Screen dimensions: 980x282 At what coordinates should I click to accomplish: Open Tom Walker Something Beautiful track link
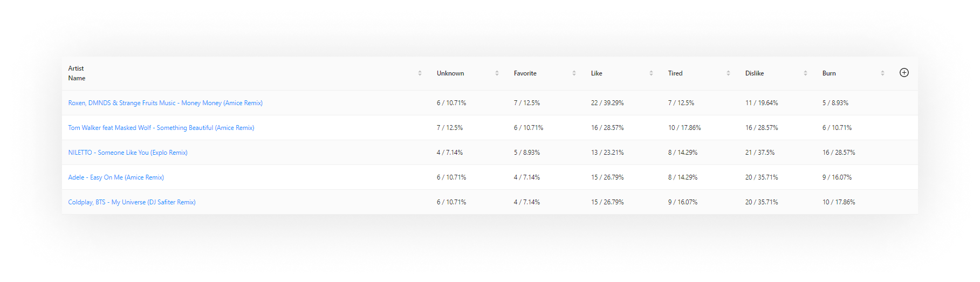(161, 128)
